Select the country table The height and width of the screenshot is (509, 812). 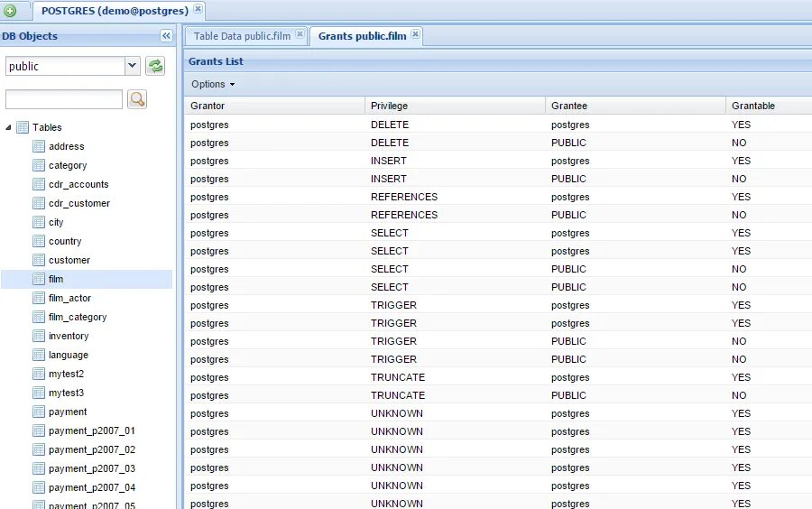(x=65, y=241)
